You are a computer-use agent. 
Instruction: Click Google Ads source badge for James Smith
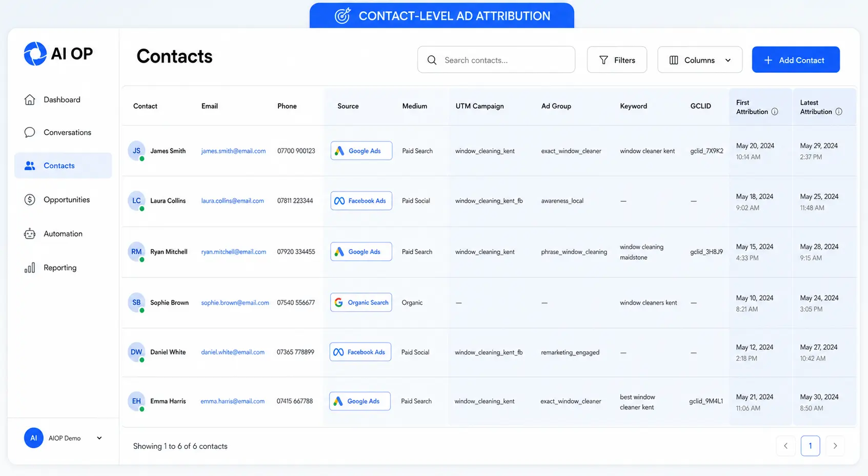[361, 151]
